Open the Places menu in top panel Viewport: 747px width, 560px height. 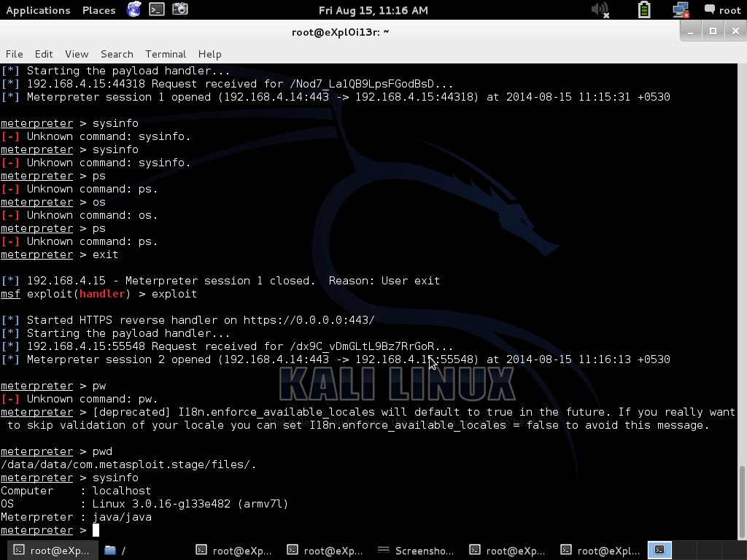click(x=98, y=10)
